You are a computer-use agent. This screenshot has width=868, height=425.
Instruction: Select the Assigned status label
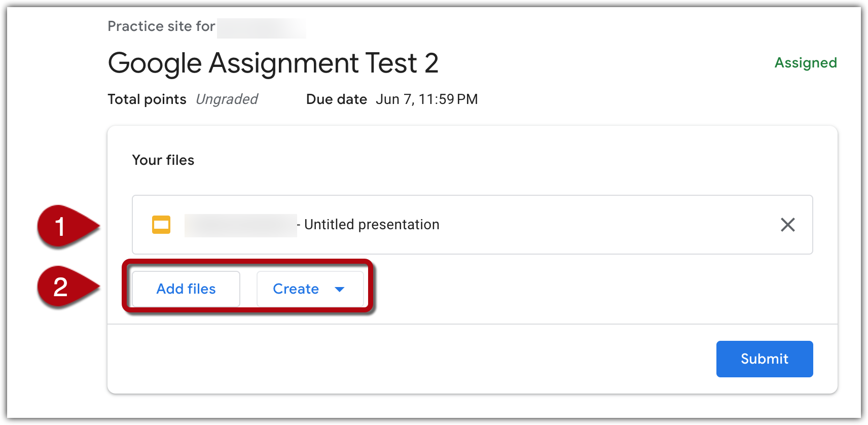click(806, 63)
